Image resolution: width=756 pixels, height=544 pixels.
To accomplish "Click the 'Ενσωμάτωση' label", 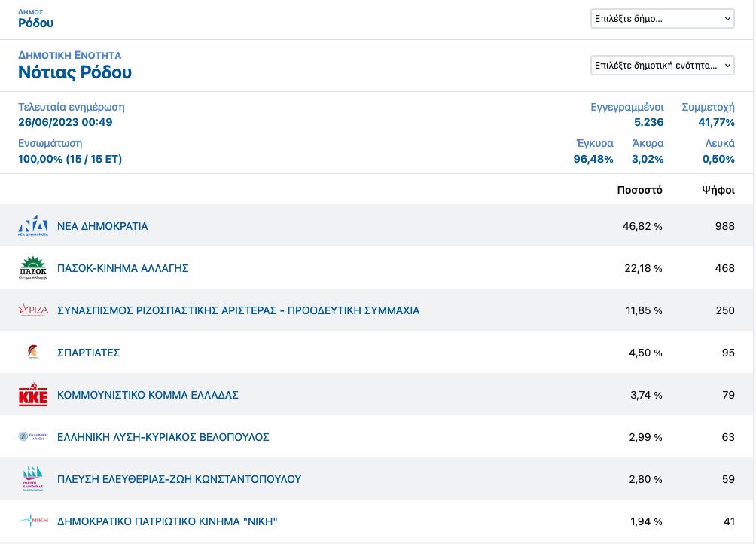I will 50,143.
